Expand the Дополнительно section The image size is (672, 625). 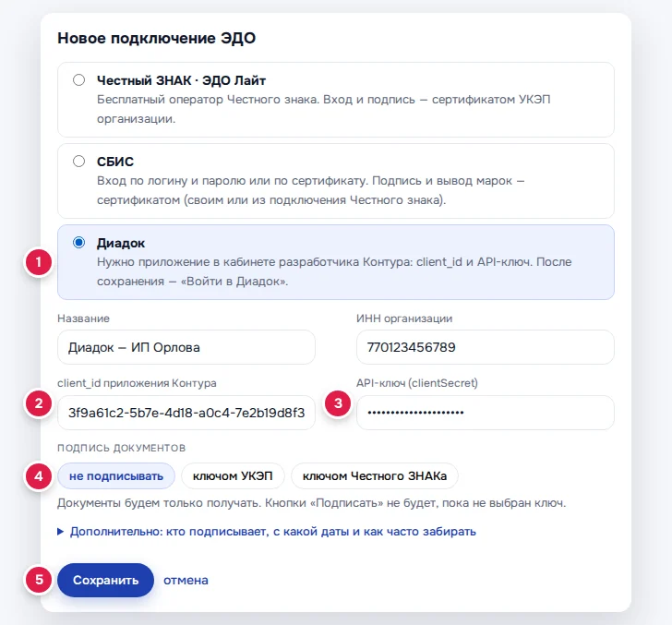(267, 532)
